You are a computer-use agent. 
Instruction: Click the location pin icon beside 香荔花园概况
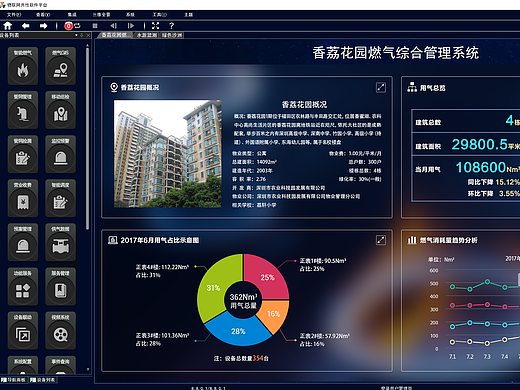pos(114,87)
